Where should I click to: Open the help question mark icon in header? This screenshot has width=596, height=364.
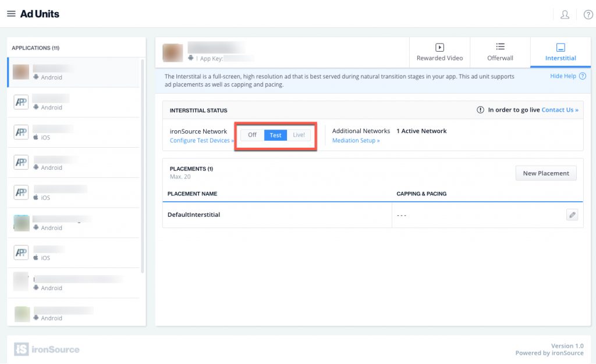588,15
